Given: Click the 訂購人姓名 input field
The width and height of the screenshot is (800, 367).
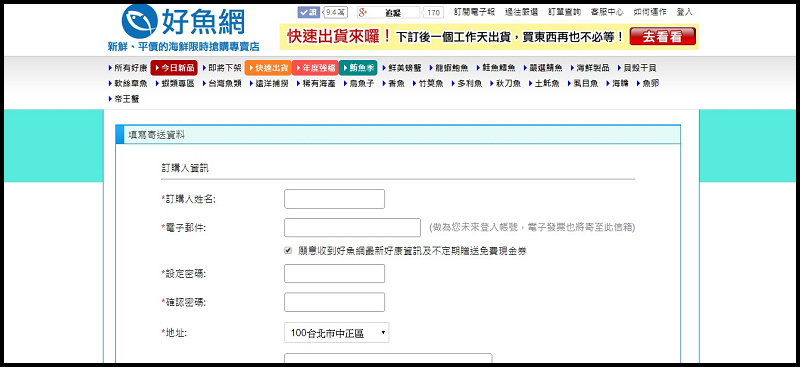Looking at the screenshot, I should [x=334, y=199].
